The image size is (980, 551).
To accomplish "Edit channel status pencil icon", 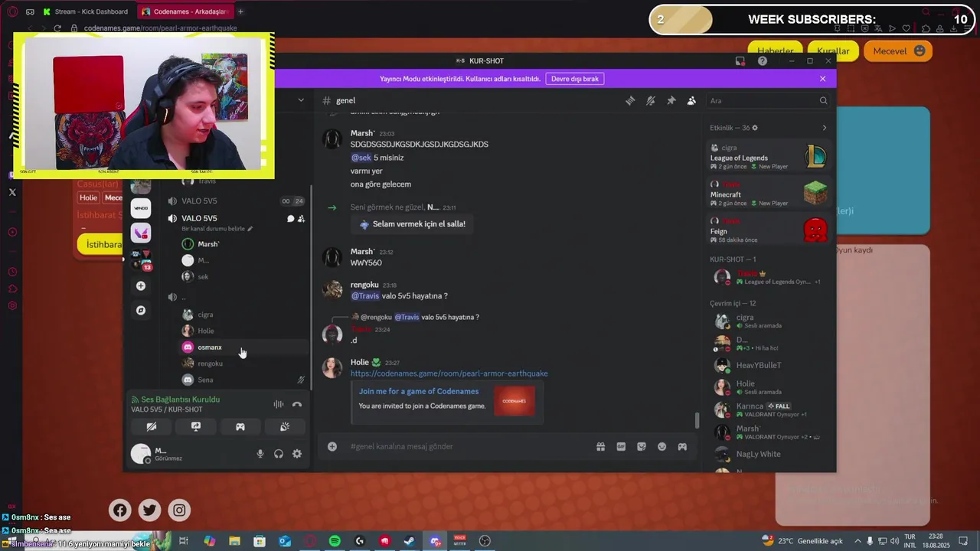I will tap(250, 229).
